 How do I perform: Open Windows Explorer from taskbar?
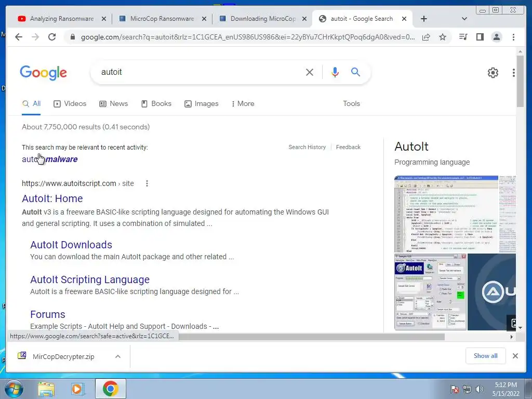click(46, 389)
